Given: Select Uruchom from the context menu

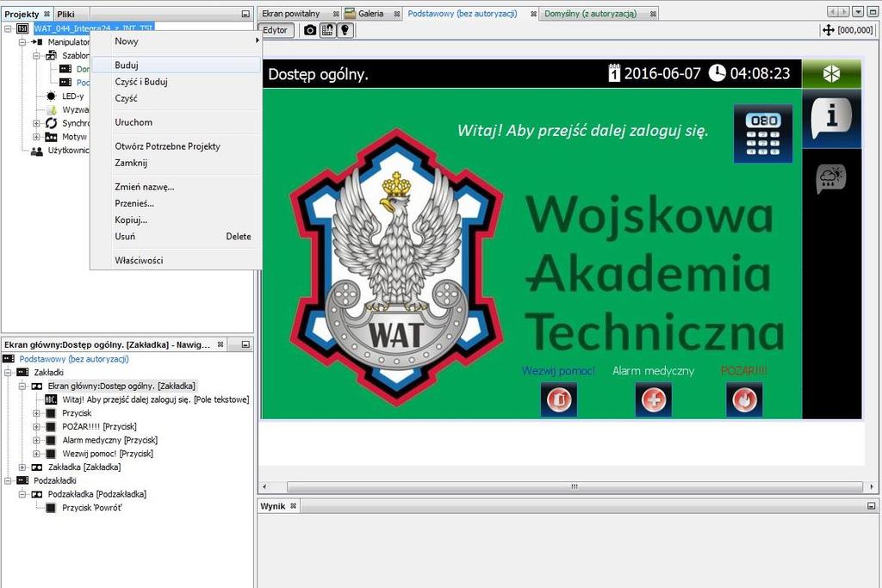Looking at the screenshot, I should [x=176, y=122].
